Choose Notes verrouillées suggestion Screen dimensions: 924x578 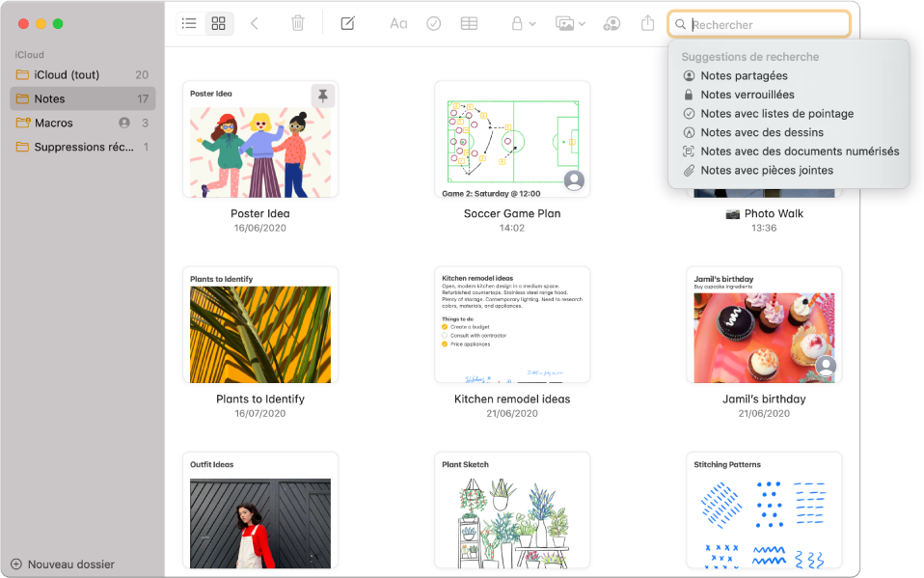(788, 95)
